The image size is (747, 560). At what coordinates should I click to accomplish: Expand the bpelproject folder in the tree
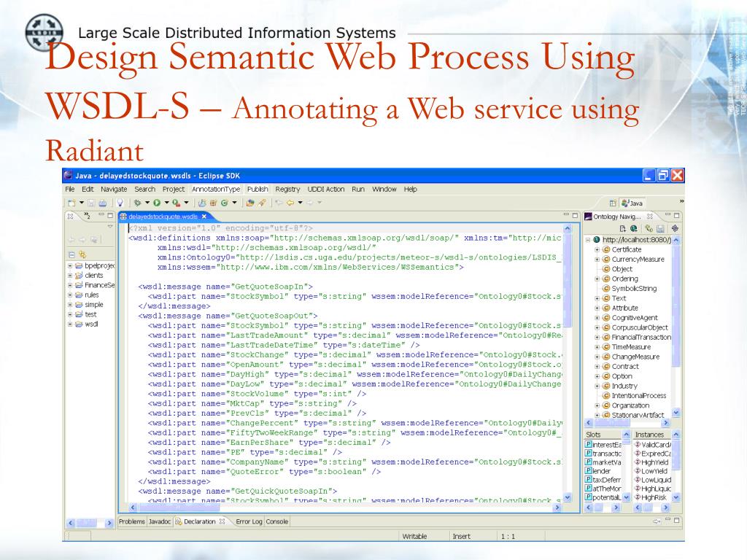pos(70,266)
